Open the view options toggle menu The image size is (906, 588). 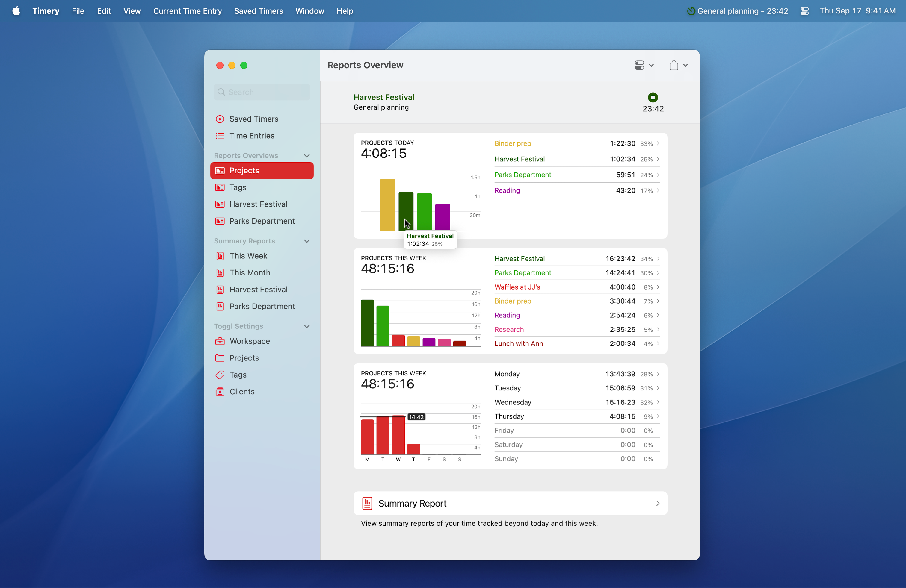644,65
